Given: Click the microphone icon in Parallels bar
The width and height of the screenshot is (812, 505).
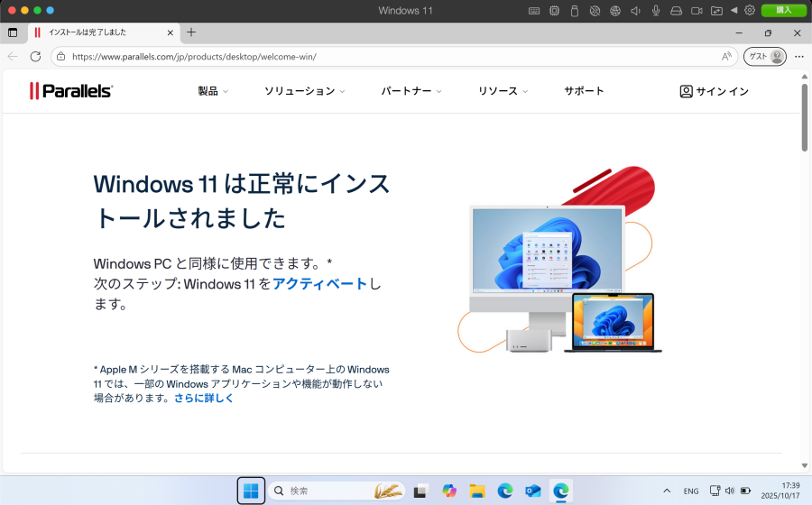Looking at the screenshot, I should (x=656, y=10).
